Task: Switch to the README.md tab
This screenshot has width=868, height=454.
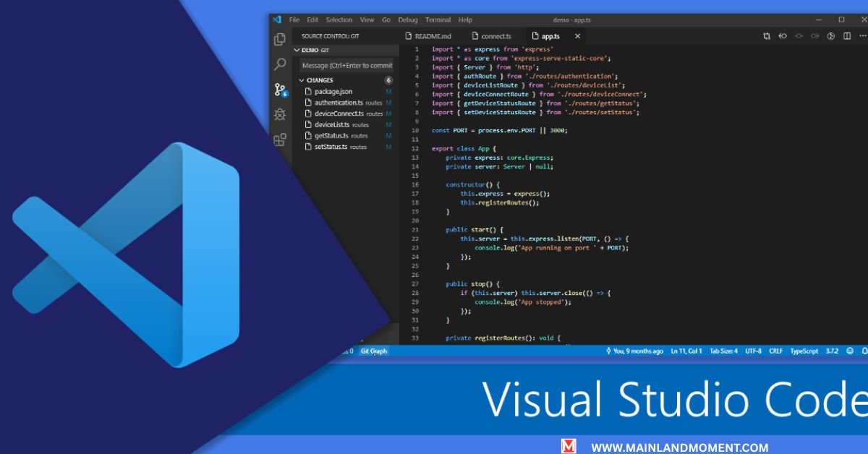Action: 428,35
